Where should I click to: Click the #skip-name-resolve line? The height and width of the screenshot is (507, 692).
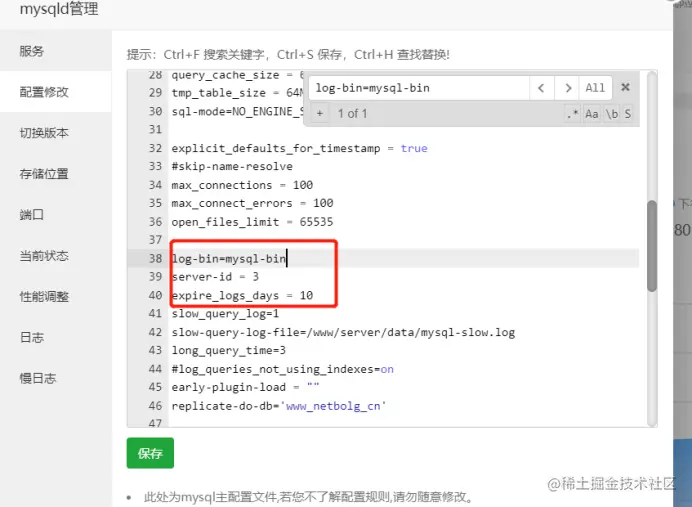[232, 166]
